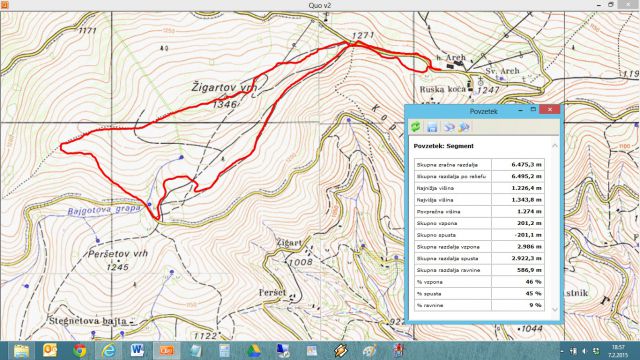Open Google Drive from the taskbar
The height and width of the screenshot is (360, 640).
254,351
